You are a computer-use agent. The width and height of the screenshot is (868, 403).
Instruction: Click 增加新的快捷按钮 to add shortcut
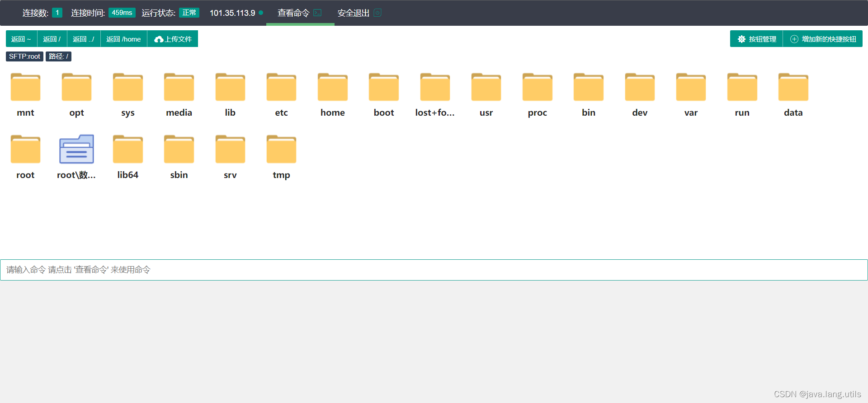(823, 39)
